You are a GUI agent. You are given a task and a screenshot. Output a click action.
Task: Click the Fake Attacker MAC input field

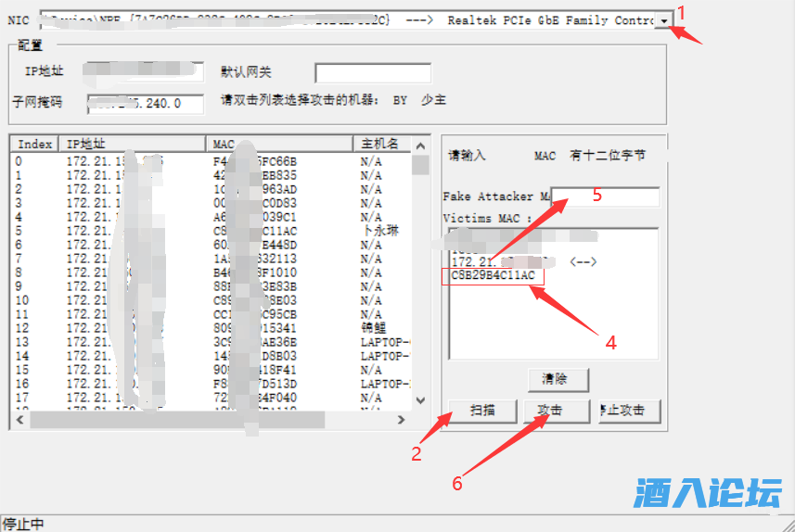click(606, 196)
